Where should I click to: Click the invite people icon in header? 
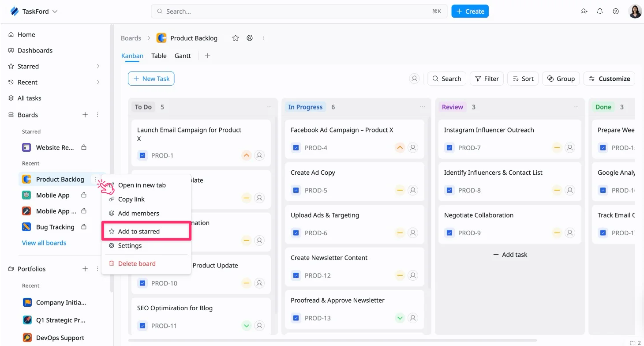(x=584, y=11)
